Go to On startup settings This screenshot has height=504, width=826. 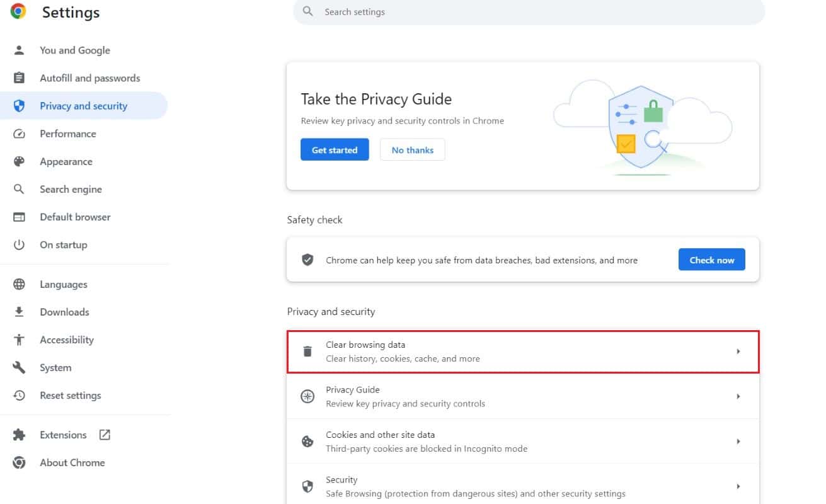point(64,244)
